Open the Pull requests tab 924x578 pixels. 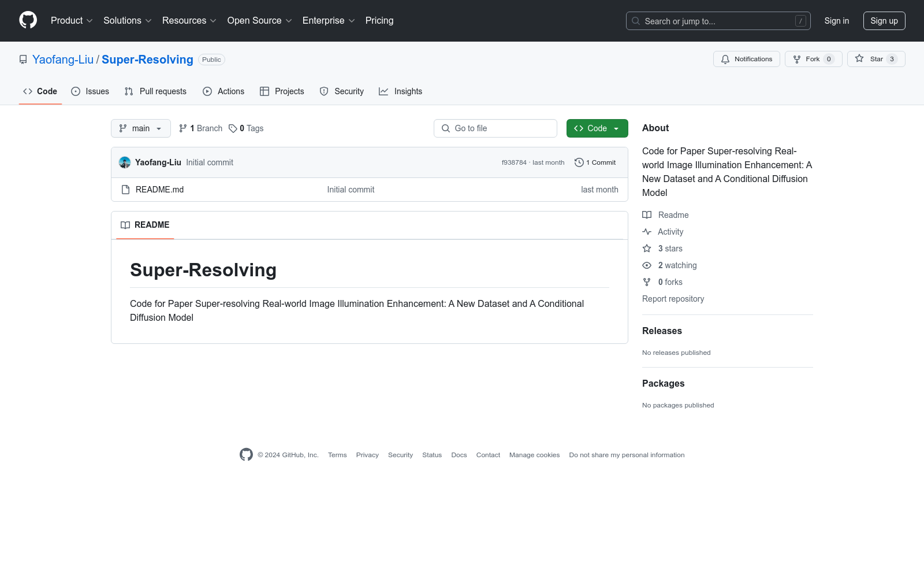(x=155, y=91)
